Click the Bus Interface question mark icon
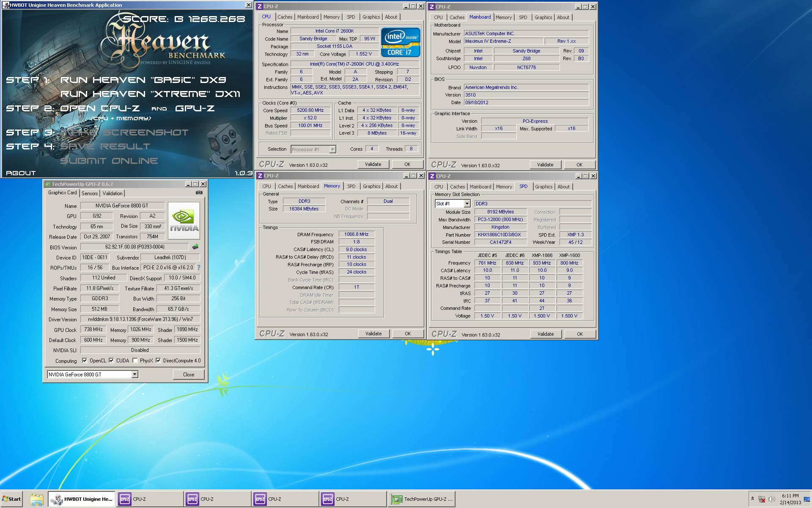This screenshot has width=812, height=508. (199, 268)
